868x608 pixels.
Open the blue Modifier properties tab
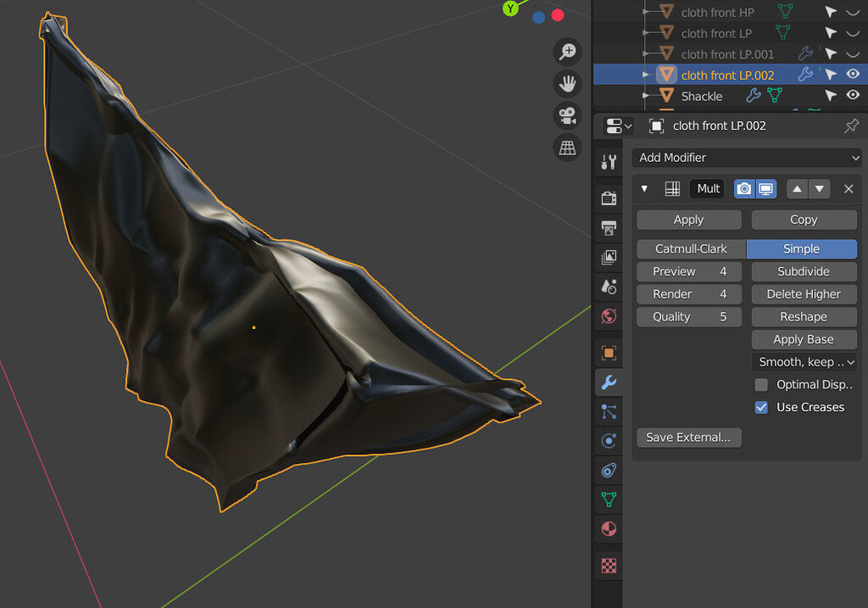coord(609,382)
